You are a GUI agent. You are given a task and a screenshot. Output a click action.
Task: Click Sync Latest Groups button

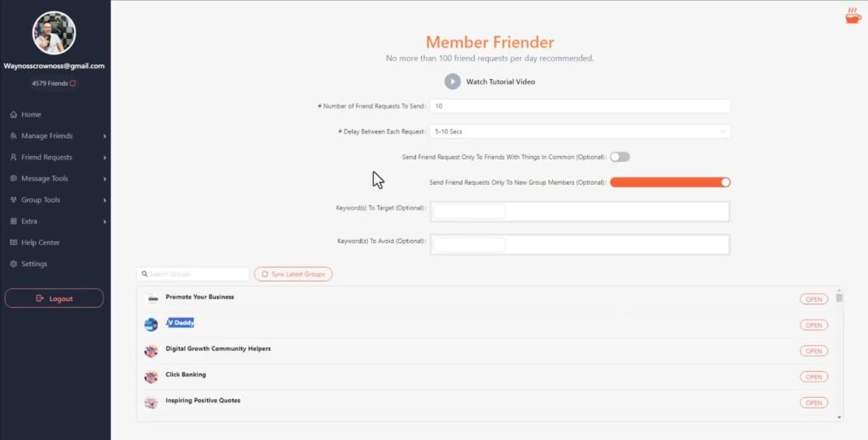click(x=293, y=274)
